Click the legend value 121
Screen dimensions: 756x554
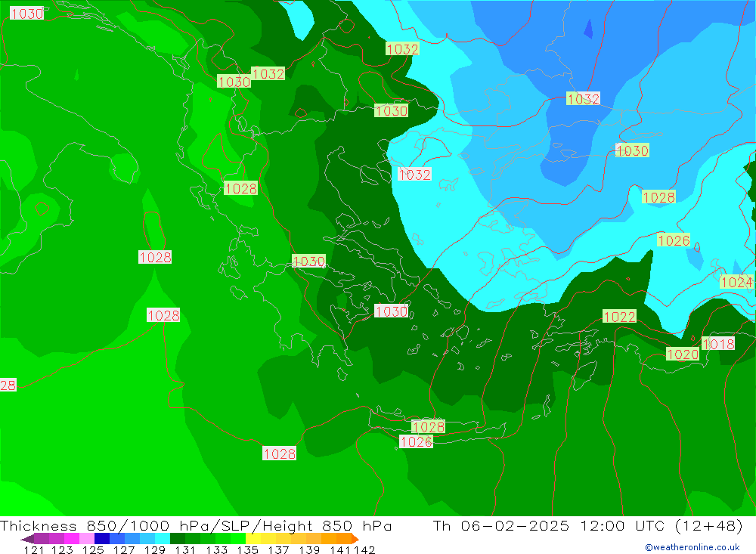point(34,549)
